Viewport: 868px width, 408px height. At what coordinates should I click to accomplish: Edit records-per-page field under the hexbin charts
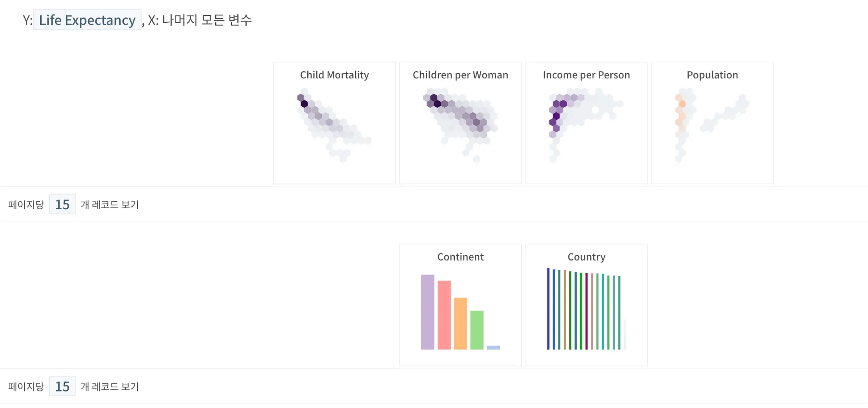62,204
